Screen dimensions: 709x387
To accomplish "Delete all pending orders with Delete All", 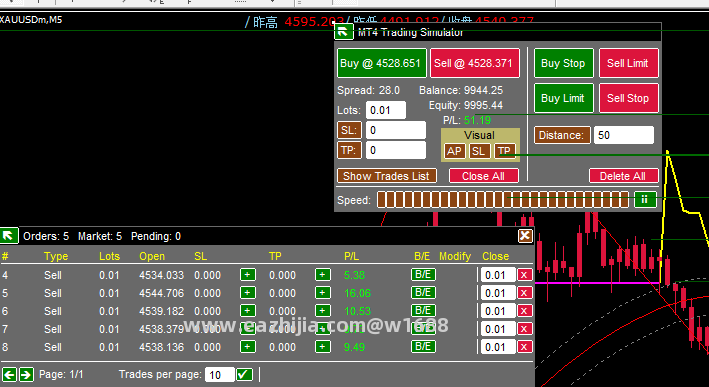I will tap(624, 176).
